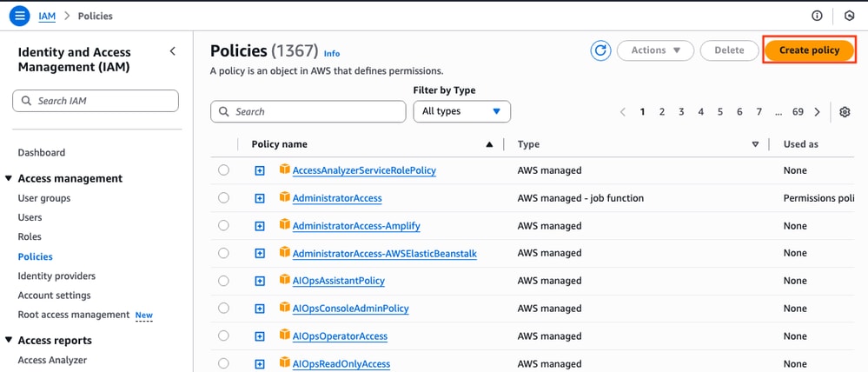
Task: Select Policies in the sidebar
Action: click(36, 257)
